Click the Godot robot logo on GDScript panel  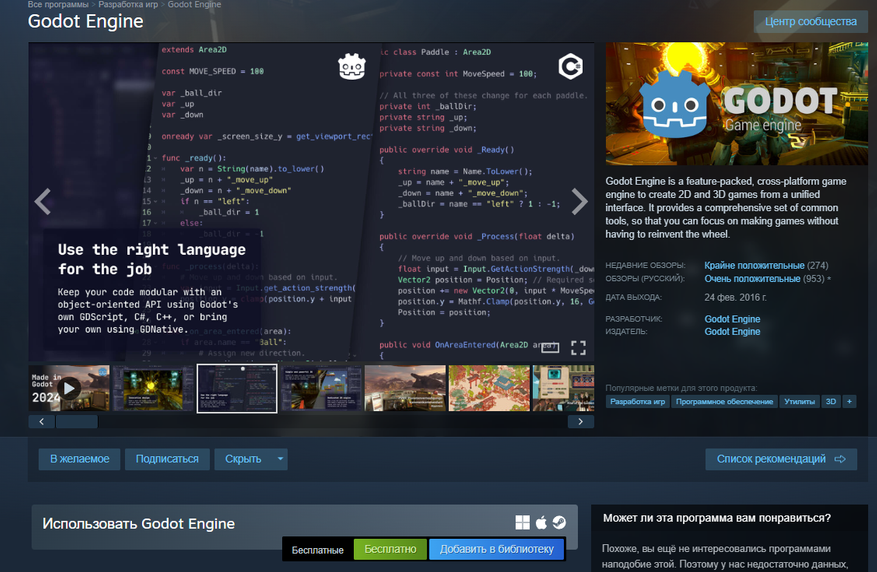[x=352, y=67]
